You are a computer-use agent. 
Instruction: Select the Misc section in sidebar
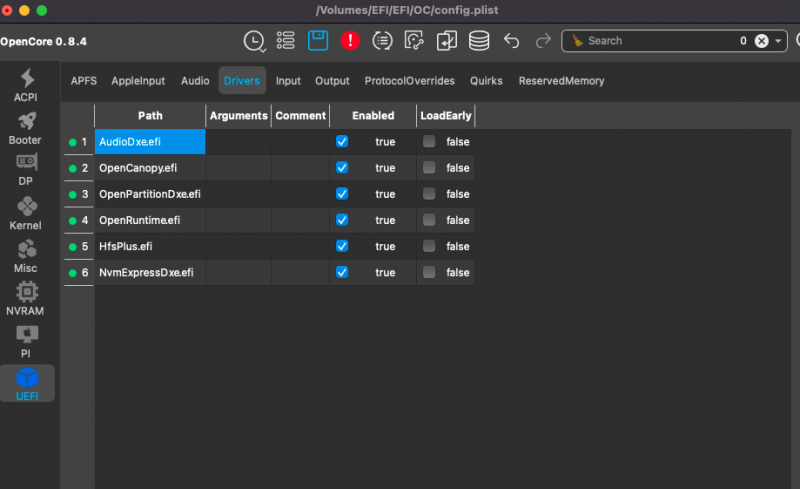(27, 256)
